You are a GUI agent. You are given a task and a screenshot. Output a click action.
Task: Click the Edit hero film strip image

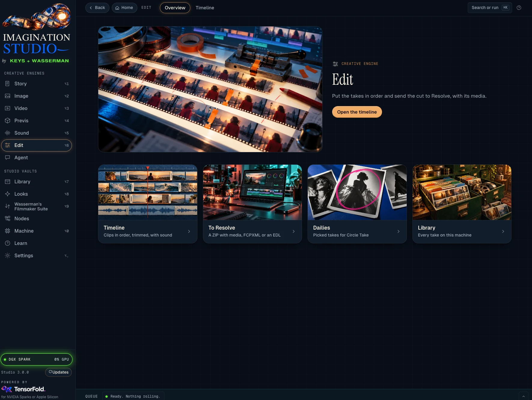pyautogui.click(x=210, y=89)
